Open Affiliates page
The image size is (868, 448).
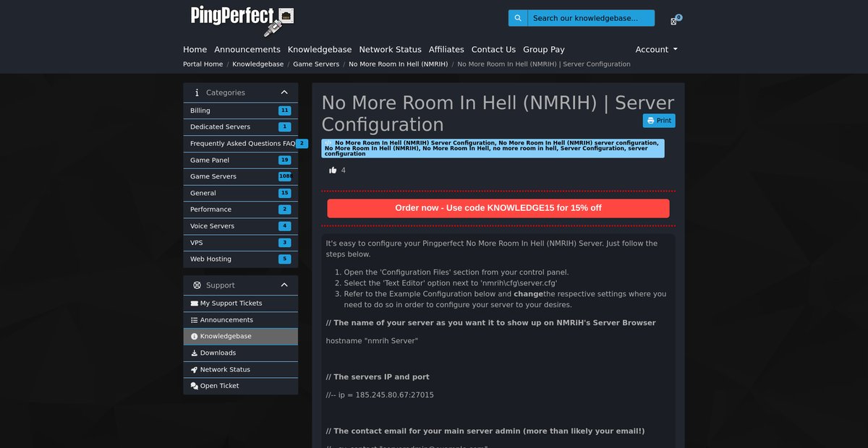446,50
